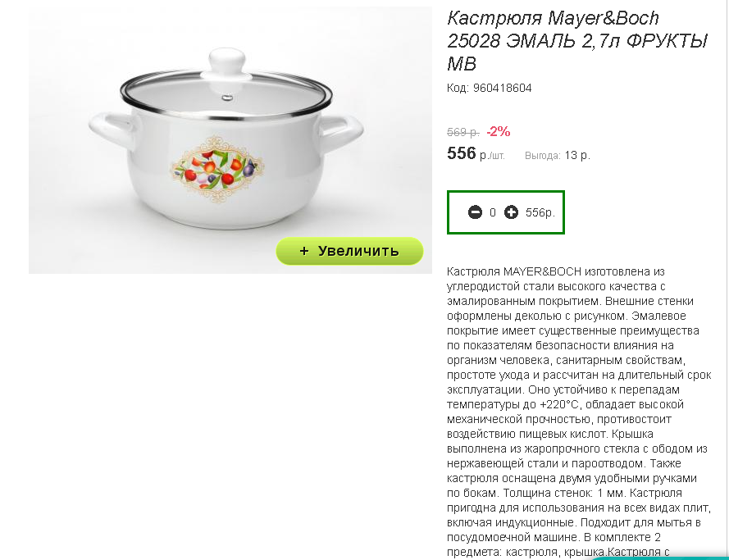Click the red -2% discount badge
The width and height of the screenshot is (729, 560).
click(x=499, y=131)
